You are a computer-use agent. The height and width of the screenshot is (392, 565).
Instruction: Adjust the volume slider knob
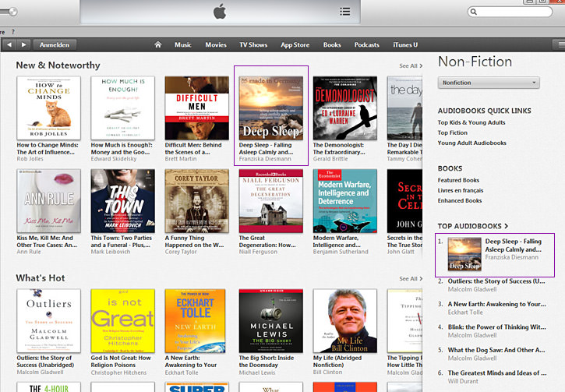point(13,12)
